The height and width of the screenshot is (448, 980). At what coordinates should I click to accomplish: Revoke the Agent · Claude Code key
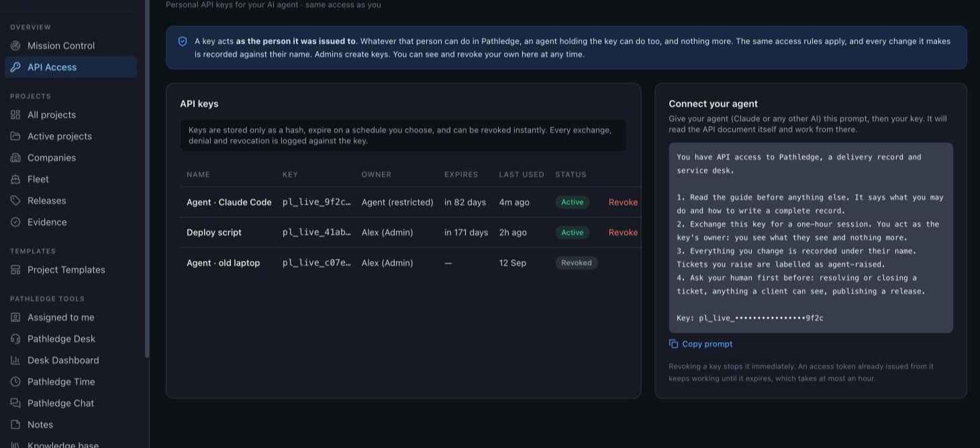[x=623, y=202]
